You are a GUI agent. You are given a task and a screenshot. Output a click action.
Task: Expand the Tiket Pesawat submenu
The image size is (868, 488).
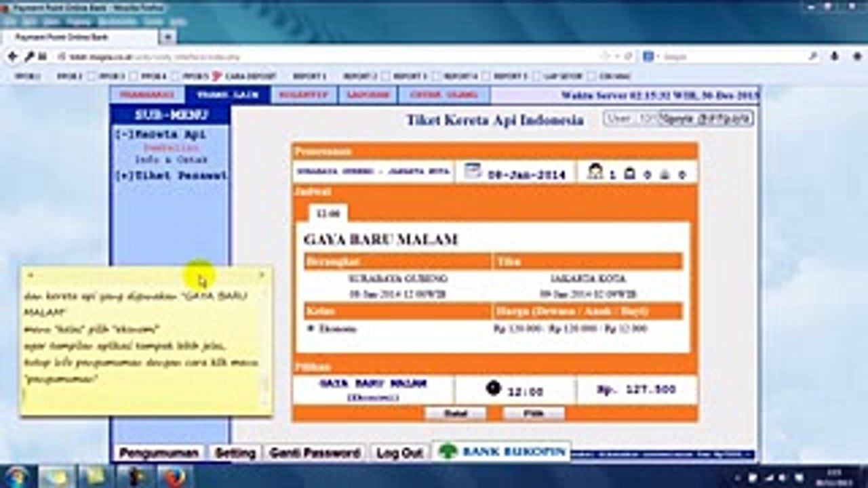pyautogui.click(x=123, y=176)
